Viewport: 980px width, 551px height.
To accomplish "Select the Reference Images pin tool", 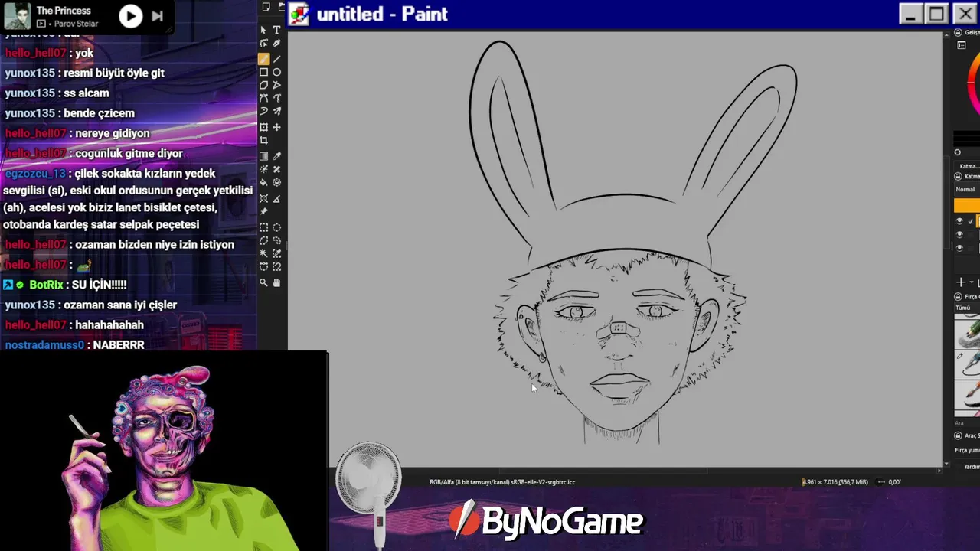I will pos(263,211).
